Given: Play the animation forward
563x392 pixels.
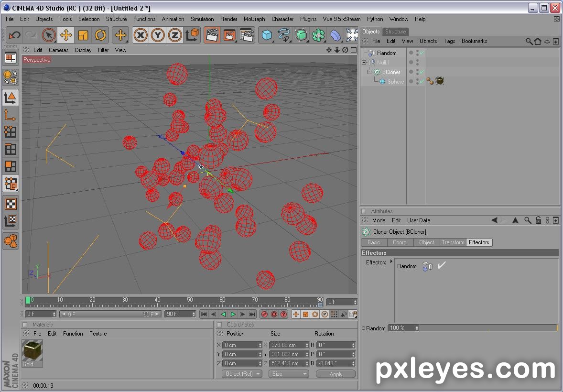Looking at the screenshot, I should click(233, 314).
